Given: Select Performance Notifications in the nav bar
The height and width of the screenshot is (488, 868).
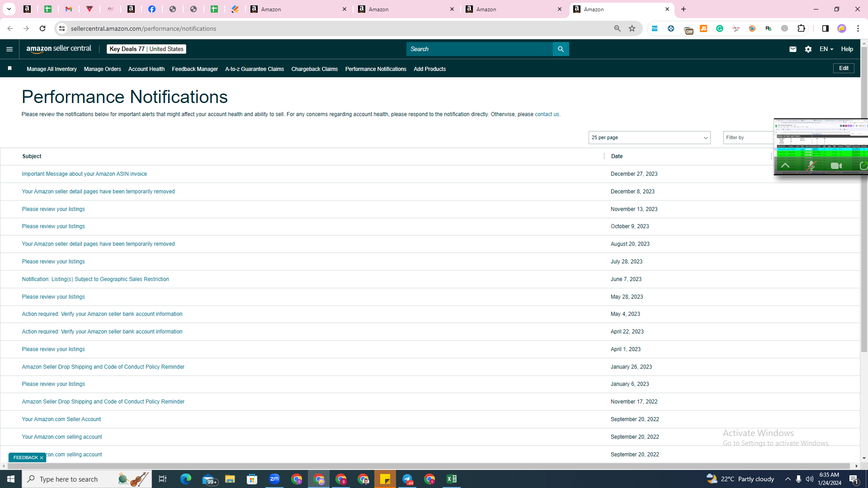Looking at the screenshot, I should [376, 69].
